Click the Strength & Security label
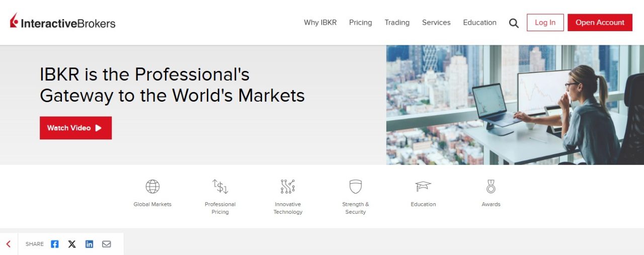 [x=356, y=208]
